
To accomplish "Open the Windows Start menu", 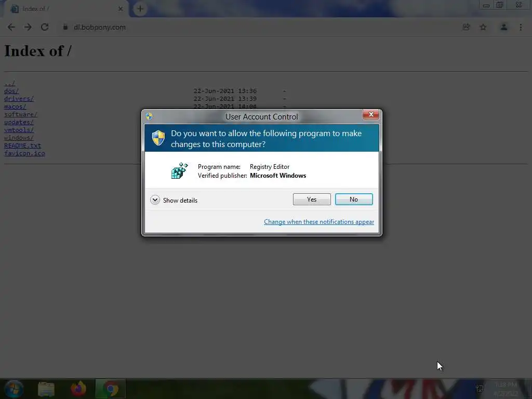I will click(x=14, y=389).
